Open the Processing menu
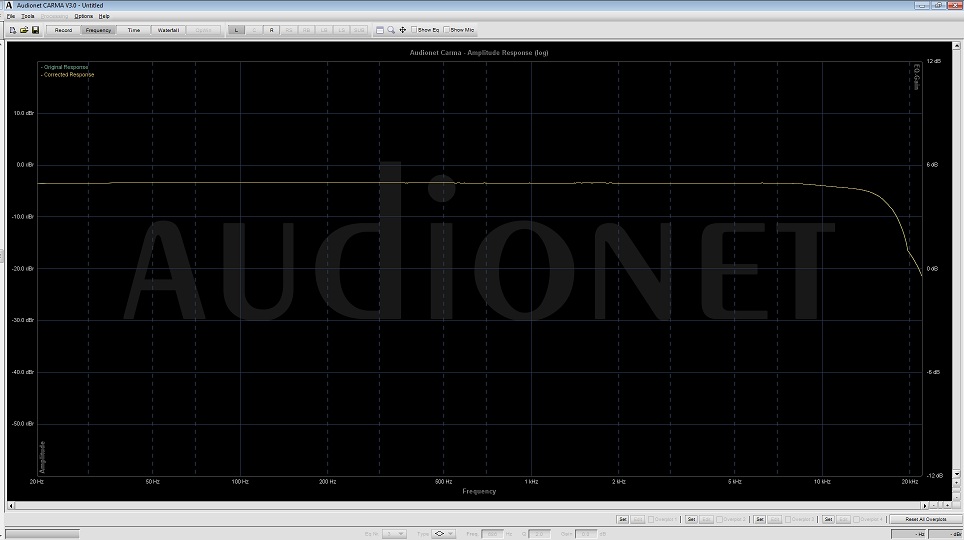This screenshot has width=964, height=540. [x=54, y=16]
